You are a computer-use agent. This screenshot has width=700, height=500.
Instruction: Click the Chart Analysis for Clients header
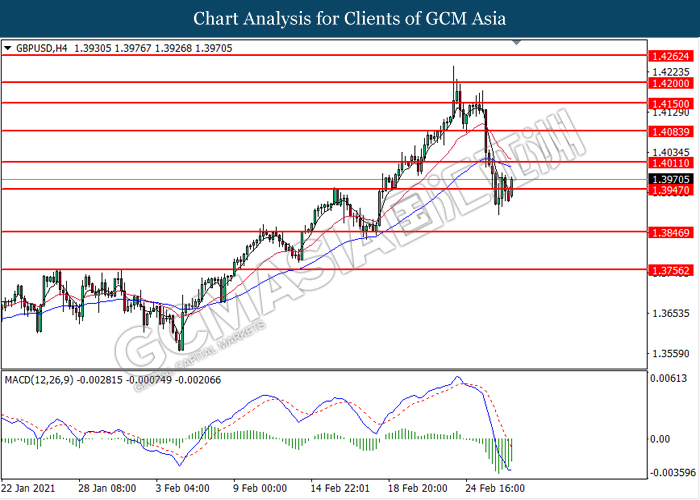click(350, 18)
